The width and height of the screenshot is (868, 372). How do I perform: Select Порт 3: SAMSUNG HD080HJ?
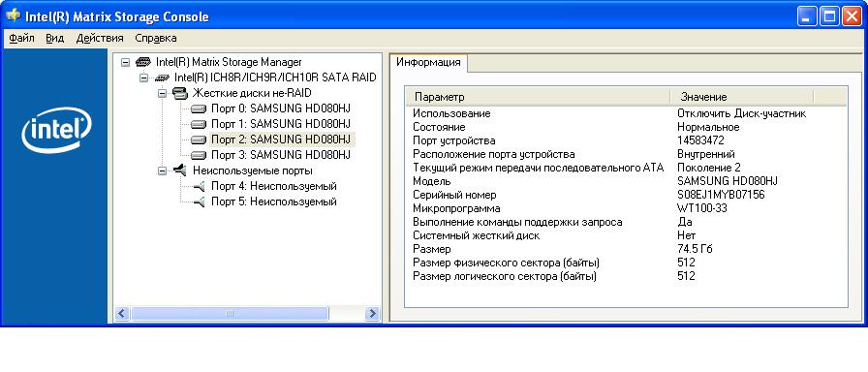281,155
